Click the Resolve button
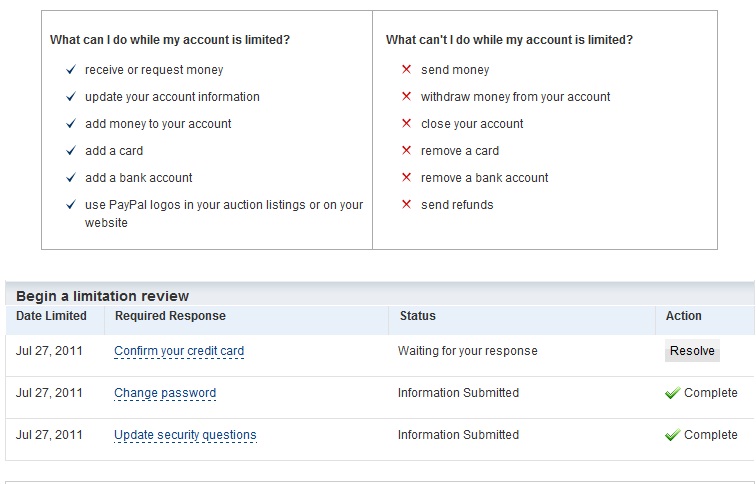 tap(692, 351)
